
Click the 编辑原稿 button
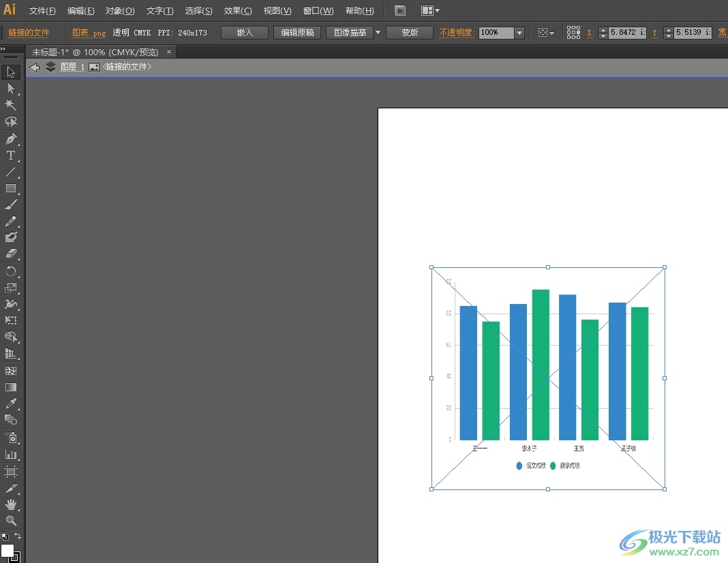(x=297, y=33)
